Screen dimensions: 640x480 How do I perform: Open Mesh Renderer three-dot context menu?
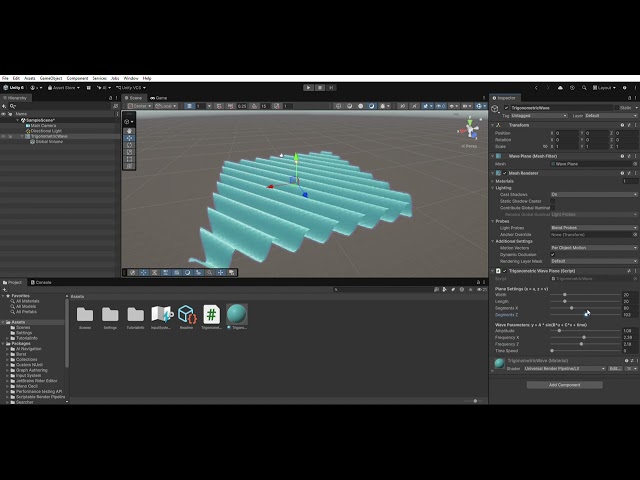click(636, 173)
